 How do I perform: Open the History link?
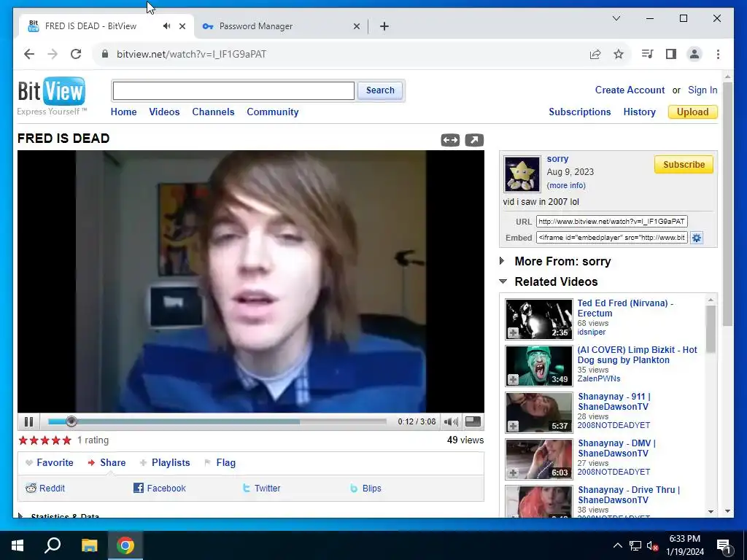point(639,112)
